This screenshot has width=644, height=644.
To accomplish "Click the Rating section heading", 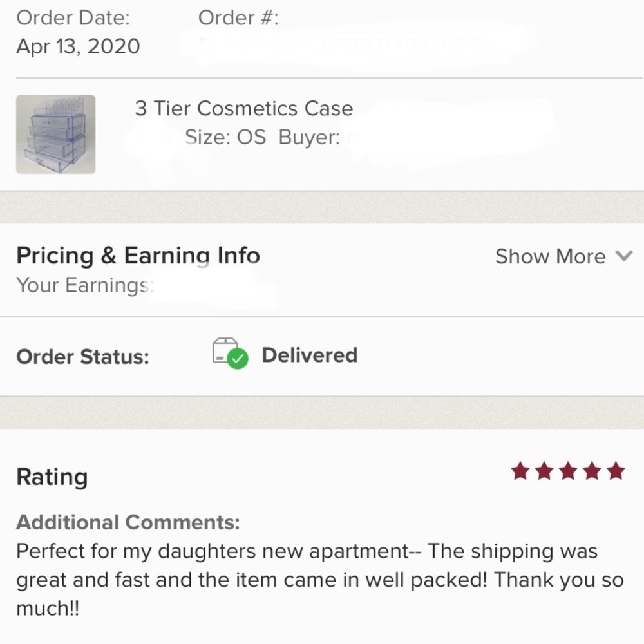I will [x=52, y=477].
